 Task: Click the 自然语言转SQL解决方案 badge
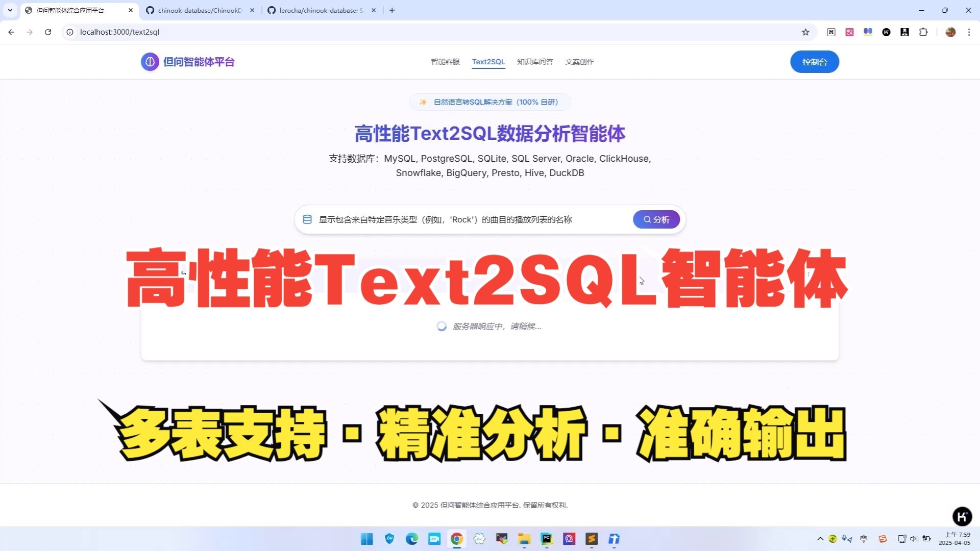[x=489, y=102]
